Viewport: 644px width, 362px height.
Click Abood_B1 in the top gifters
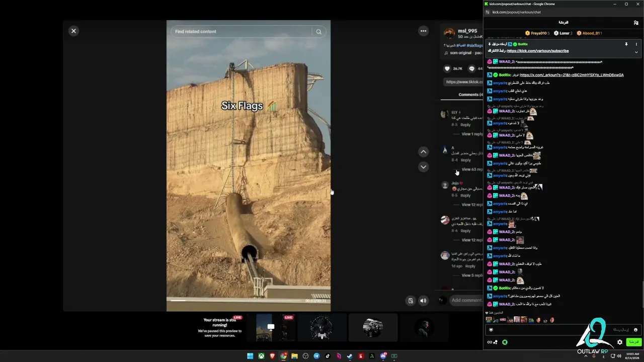point(589,33)
